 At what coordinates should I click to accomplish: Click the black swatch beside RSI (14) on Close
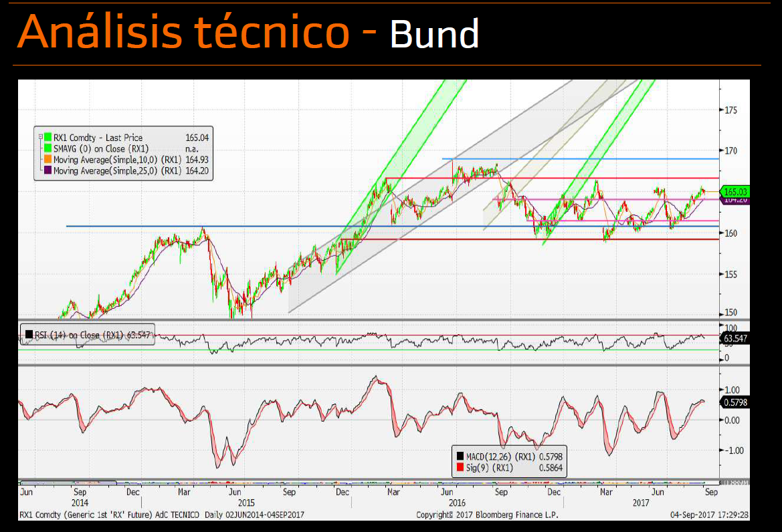(29, 334)
